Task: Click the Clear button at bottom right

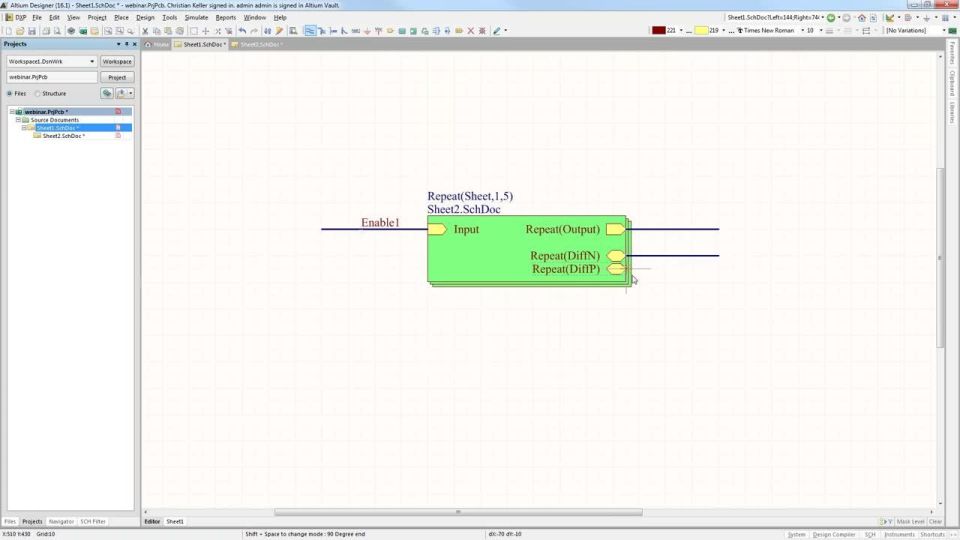Action: point(935,522)
